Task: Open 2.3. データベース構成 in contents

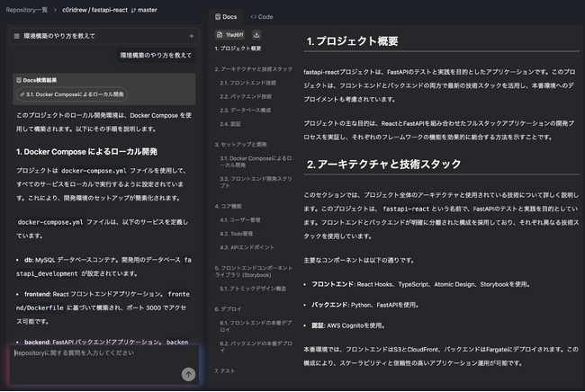Action: [246, 111]
